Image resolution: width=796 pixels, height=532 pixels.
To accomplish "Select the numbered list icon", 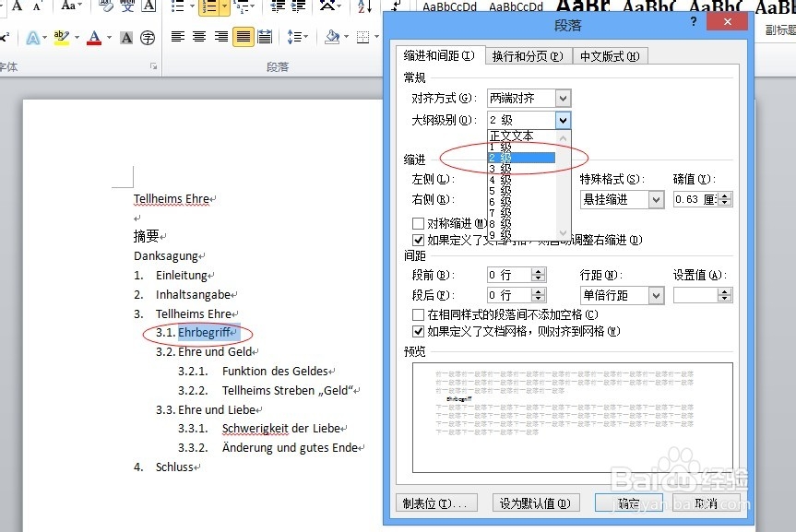I will pos(210,7).
